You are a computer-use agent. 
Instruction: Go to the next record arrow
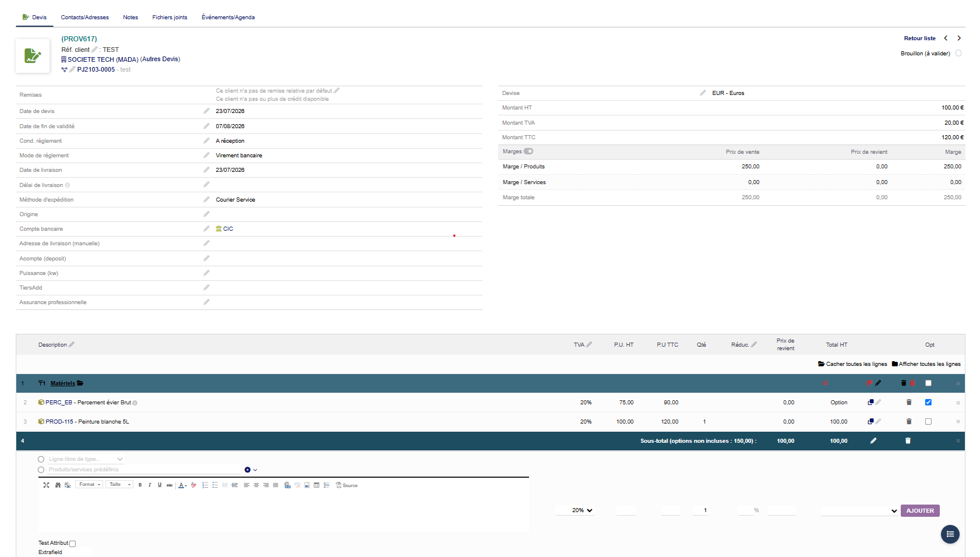[959, 38]
